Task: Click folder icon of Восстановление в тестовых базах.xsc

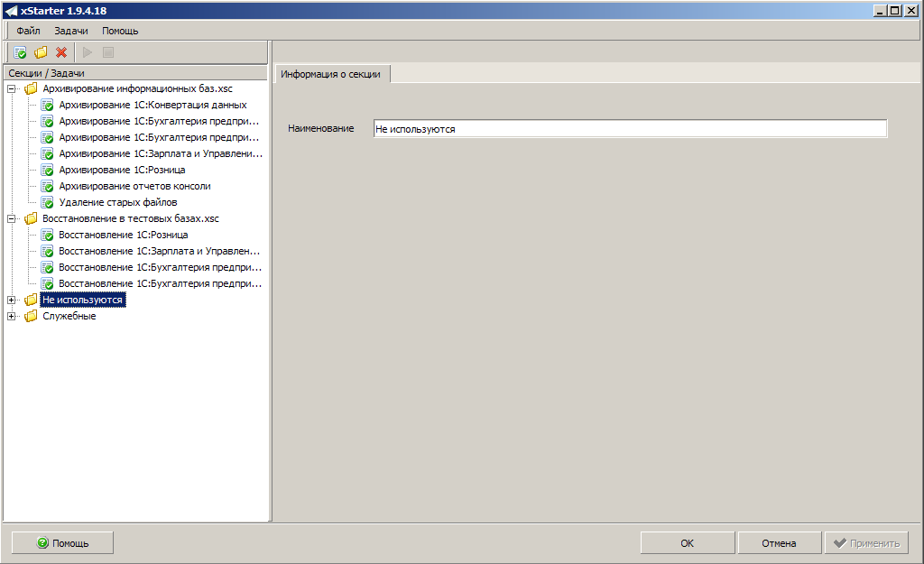Action: 31,218
